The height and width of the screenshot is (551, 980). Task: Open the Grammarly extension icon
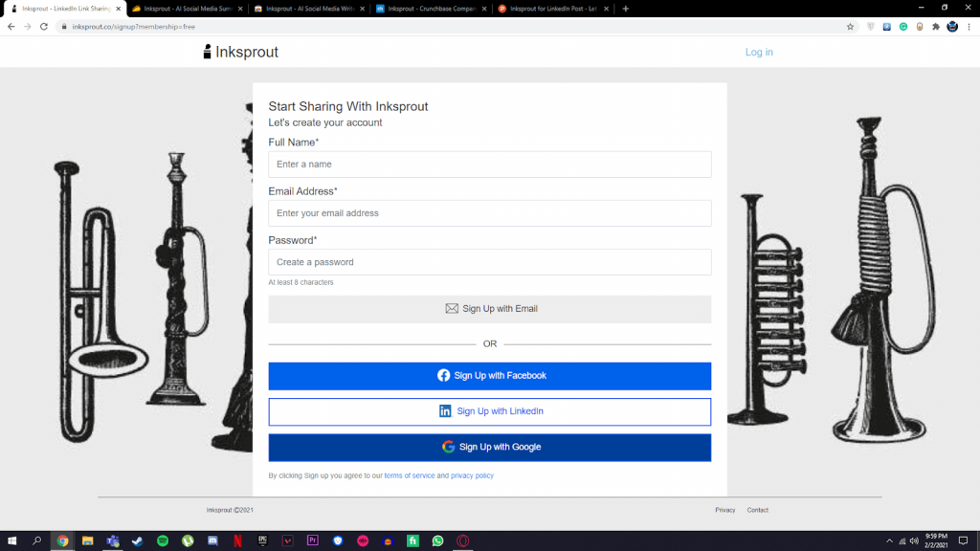[x=903, y=27]
